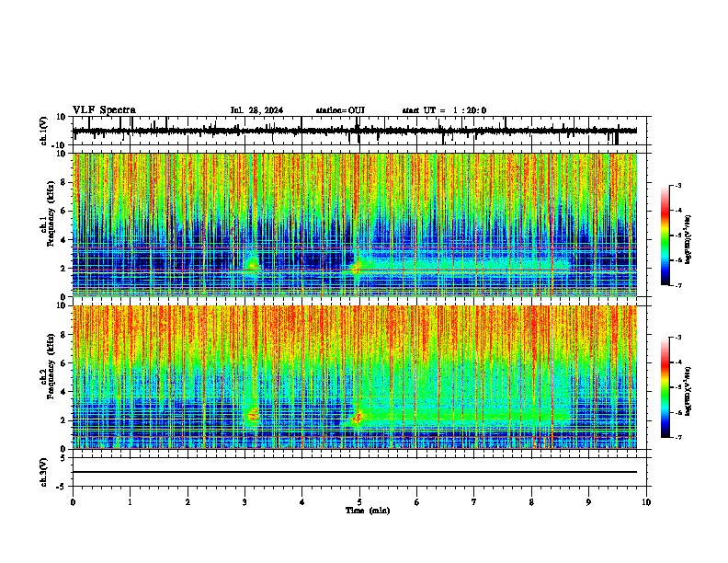The height and width of the screenshot is (563, 728).
Task: Click the flat ch.3 voltage trace line
Action: (x=354, y=472)
